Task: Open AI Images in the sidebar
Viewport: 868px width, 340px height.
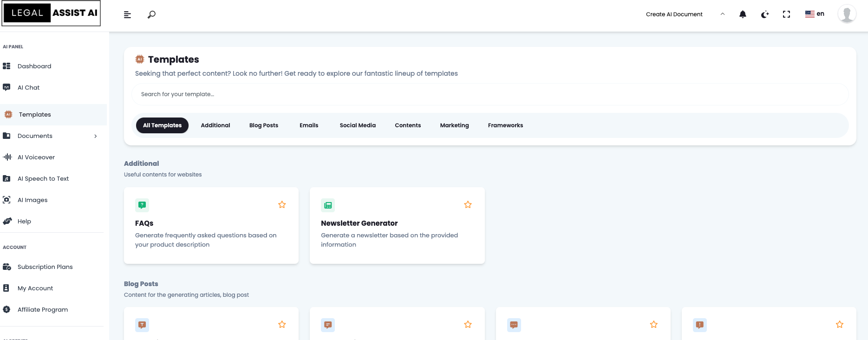Action: click(x=33, y=200)
